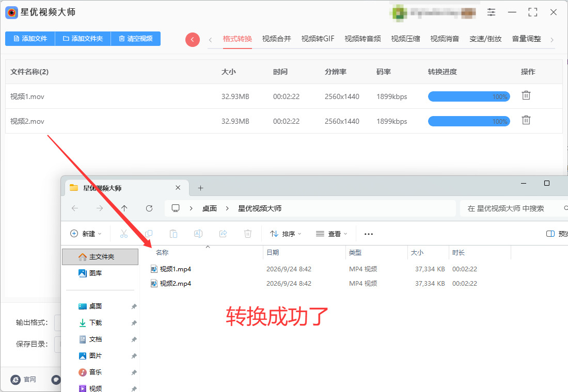The height and width of the screenshot is (392, 568).
Task: Click the Copy icon in Explorer toolbar
Action: coord(149,234)
